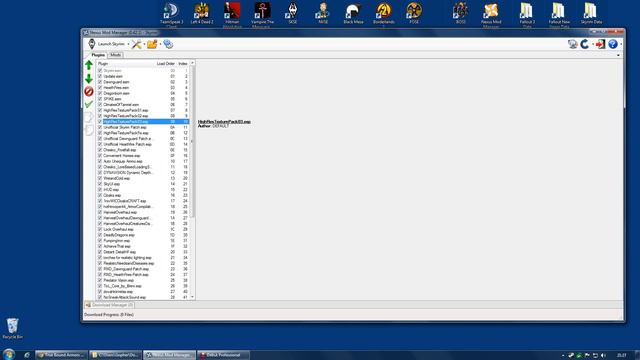Viewport: 640px width, 360px height.
Task: Toggle the ClimatesOfTamriel.esm checkbox
Action: point(100,105)
